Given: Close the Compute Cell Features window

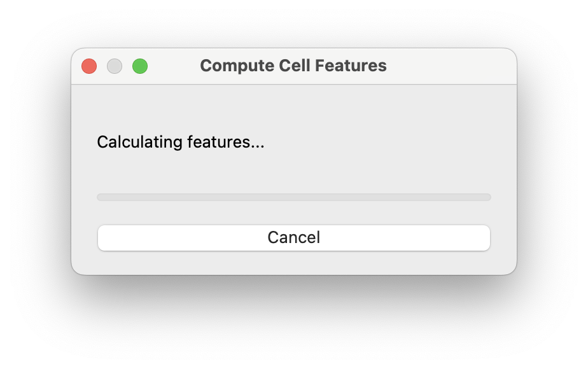Looking at the screenshot, I should click(x=88, y=66).
